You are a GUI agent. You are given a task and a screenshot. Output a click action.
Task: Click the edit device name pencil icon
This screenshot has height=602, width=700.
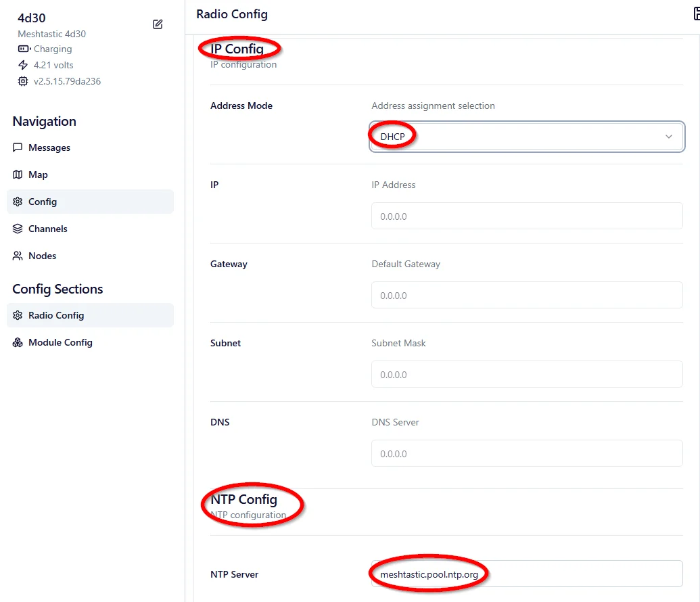point(158,24)
